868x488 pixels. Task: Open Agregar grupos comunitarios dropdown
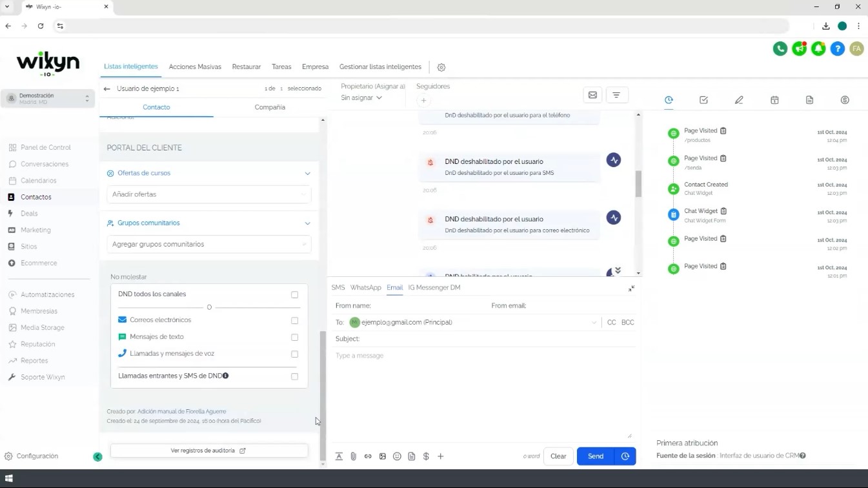coord(209,245)
